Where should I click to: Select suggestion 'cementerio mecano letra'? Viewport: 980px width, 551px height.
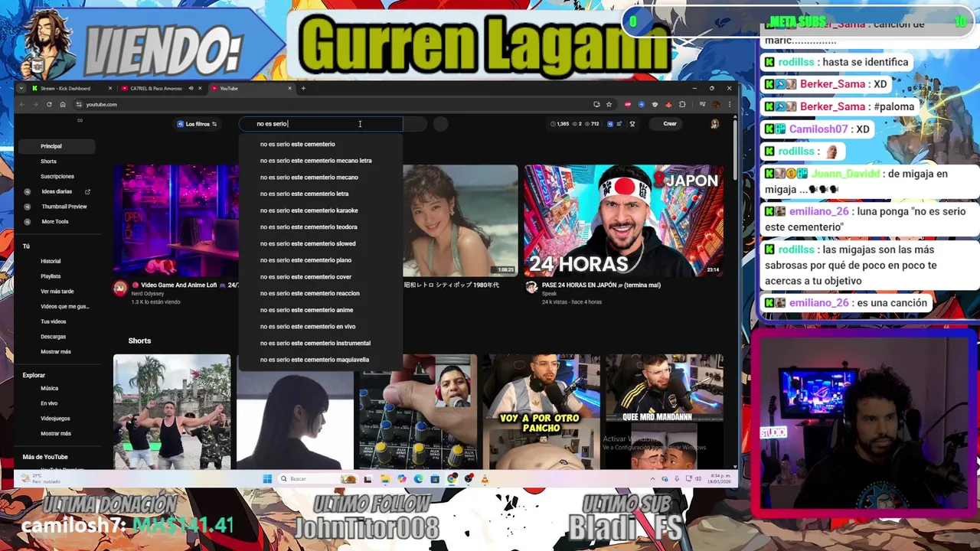tap(321, 161)
